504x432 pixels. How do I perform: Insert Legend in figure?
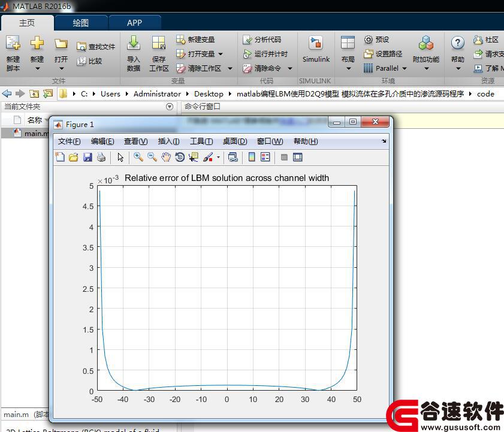tap(265, 157)
